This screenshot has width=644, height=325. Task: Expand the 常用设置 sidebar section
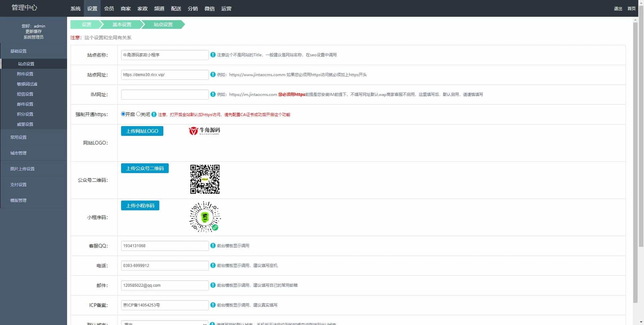coord(18,137)
